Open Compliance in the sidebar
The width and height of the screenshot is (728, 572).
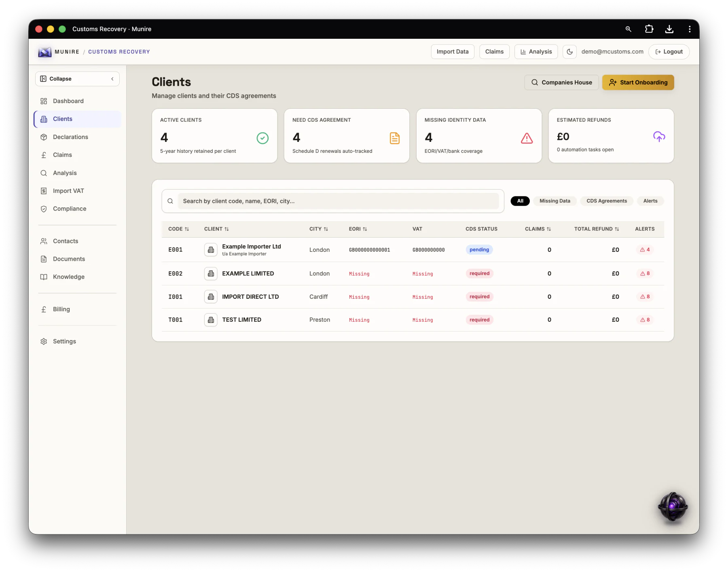click(77, 209)
